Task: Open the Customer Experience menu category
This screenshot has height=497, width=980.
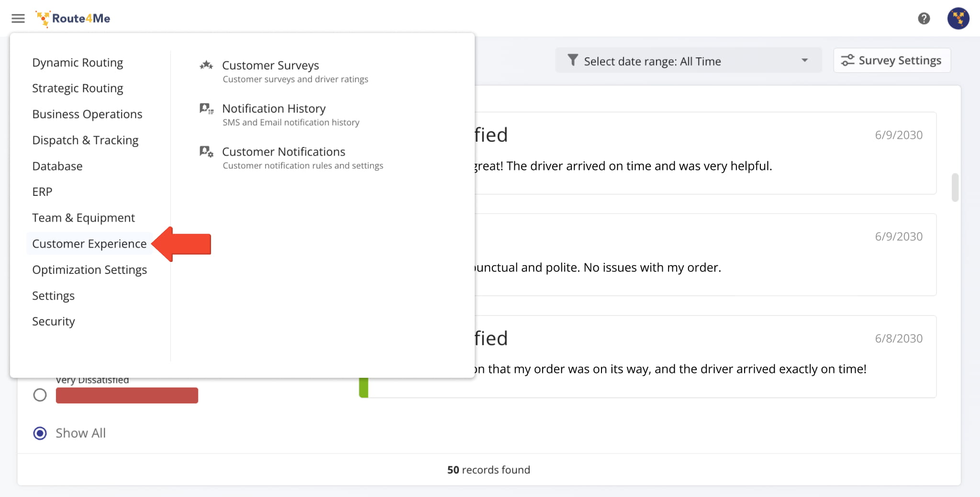Action: [x=89, y=244]
